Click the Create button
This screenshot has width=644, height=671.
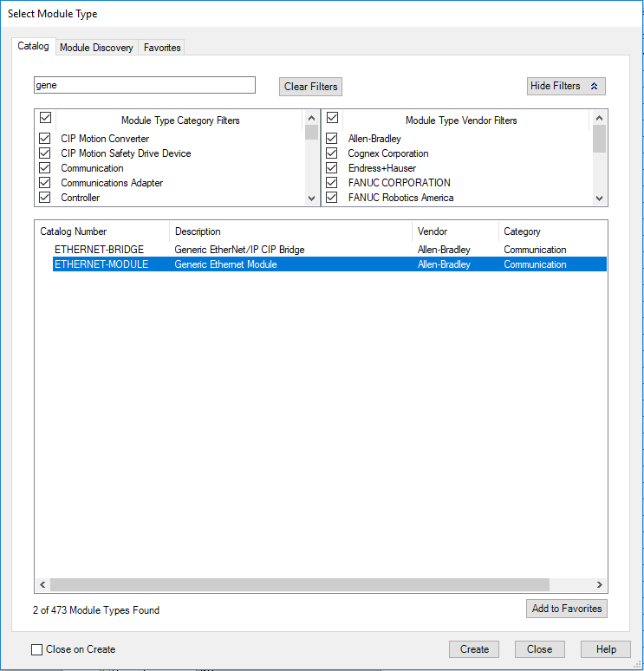(474, 649)
